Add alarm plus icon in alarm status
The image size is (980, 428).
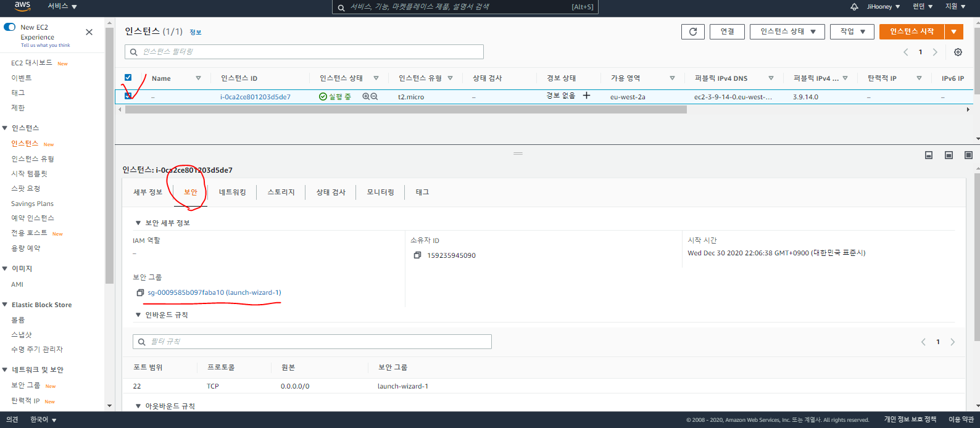586,96
